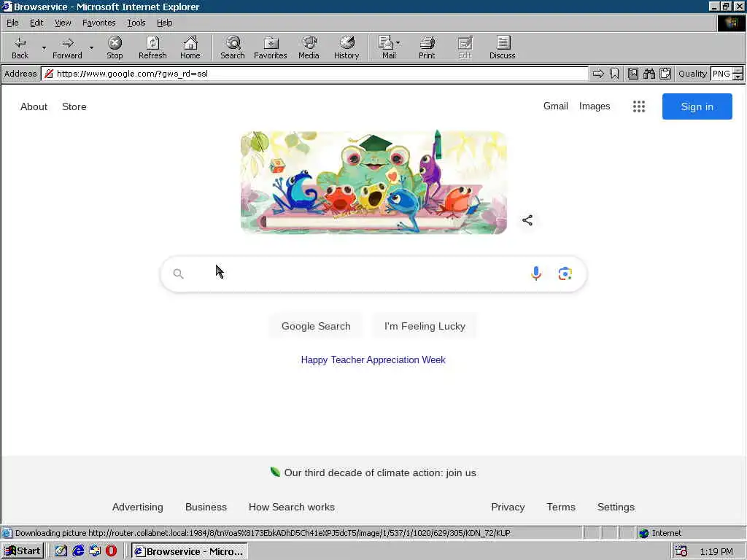Share the Google doodle
747x560 pixels.
(527, 220)
